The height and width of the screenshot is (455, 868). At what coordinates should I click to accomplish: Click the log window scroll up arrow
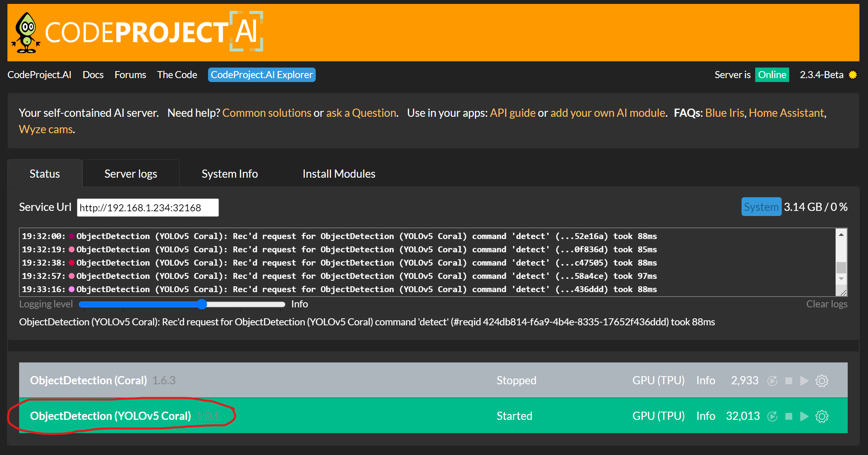(x=841, y=234)
